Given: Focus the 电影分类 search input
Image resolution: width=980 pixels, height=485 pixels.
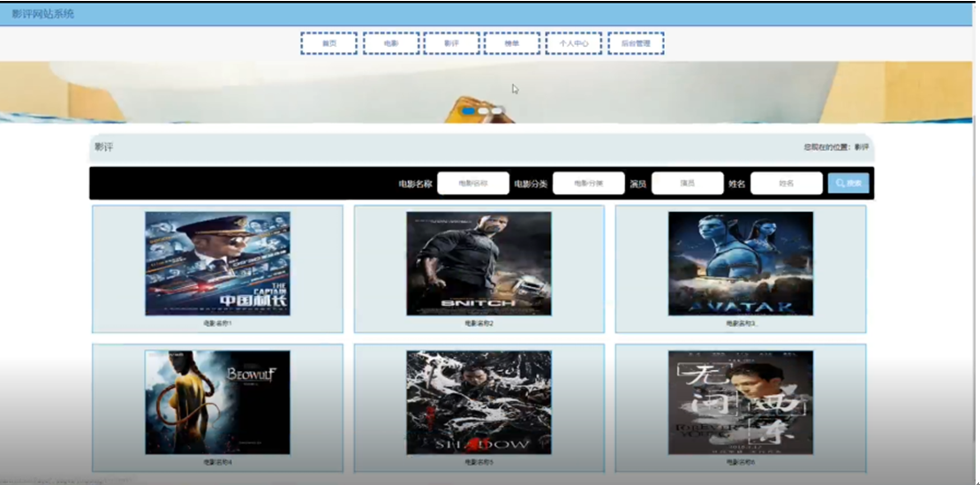Looking at the screenshot, I should 589,184.
